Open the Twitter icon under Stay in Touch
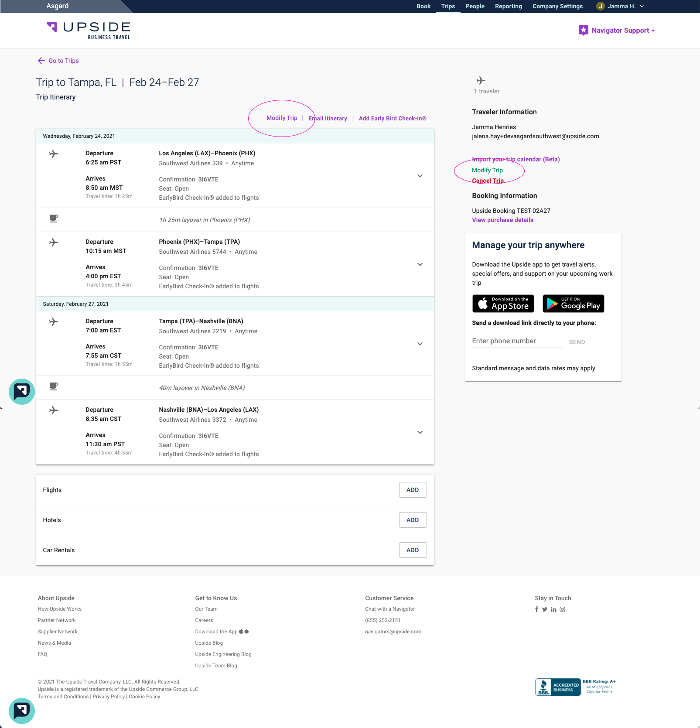Image resolution: width=700 pixels, height=728 pixels. pyautogui.click(x=545, y=609)
